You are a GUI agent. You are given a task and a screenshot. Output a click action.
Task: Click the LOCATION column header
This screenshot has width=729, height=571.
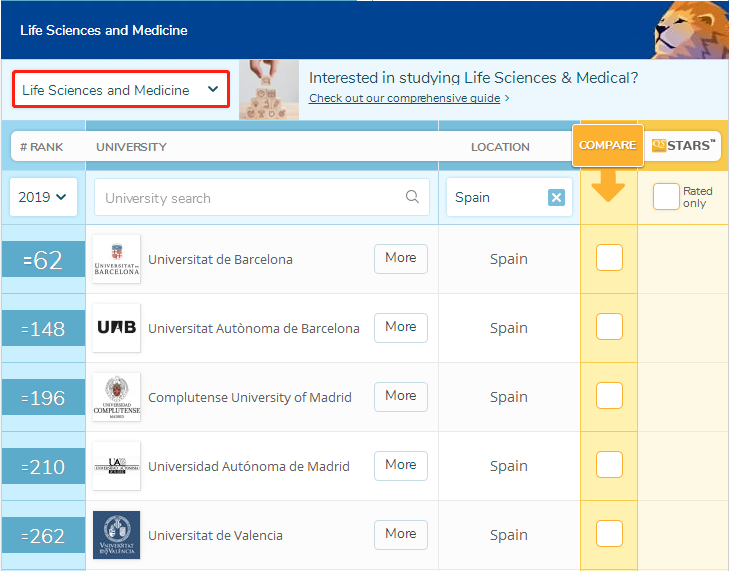(x=500, y=147)
